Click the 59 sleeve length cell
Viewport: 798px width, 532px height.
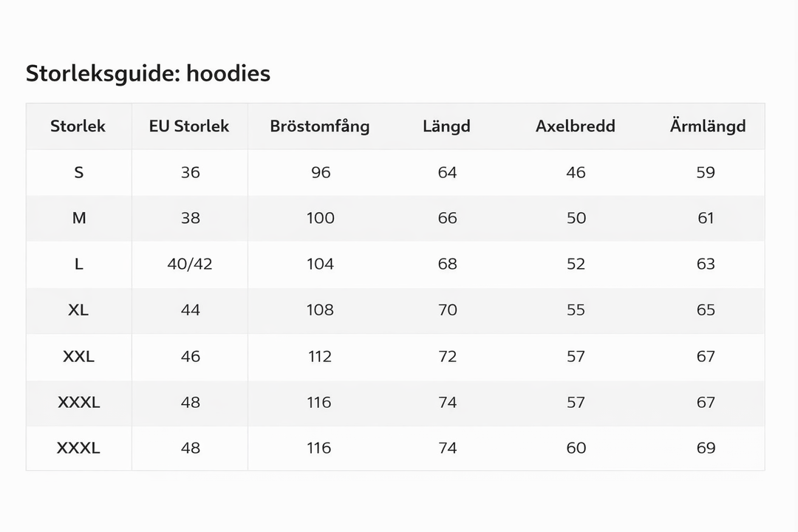(x=706, y=173)
